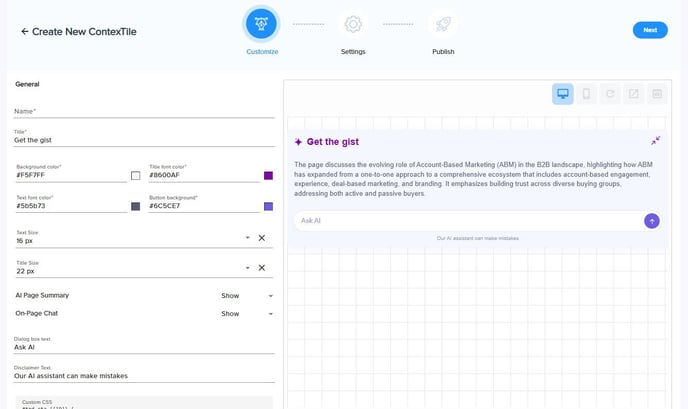Open preview in new window icon

634,94
